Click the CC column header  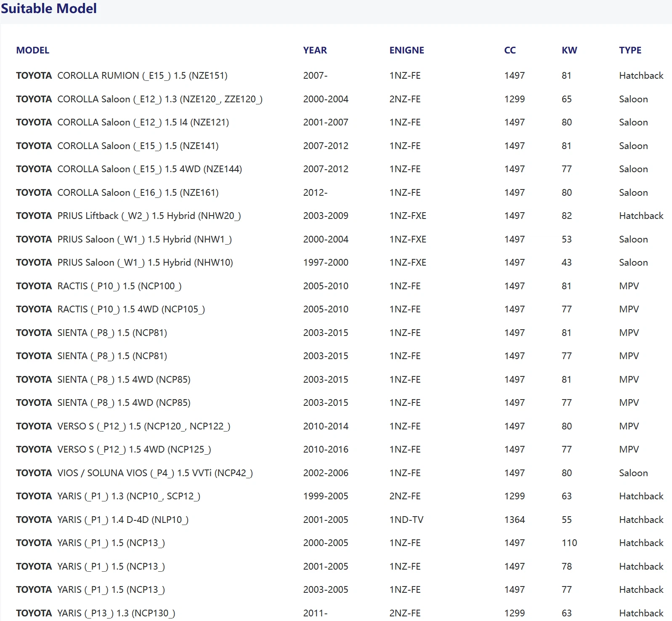tap(510, 50)
